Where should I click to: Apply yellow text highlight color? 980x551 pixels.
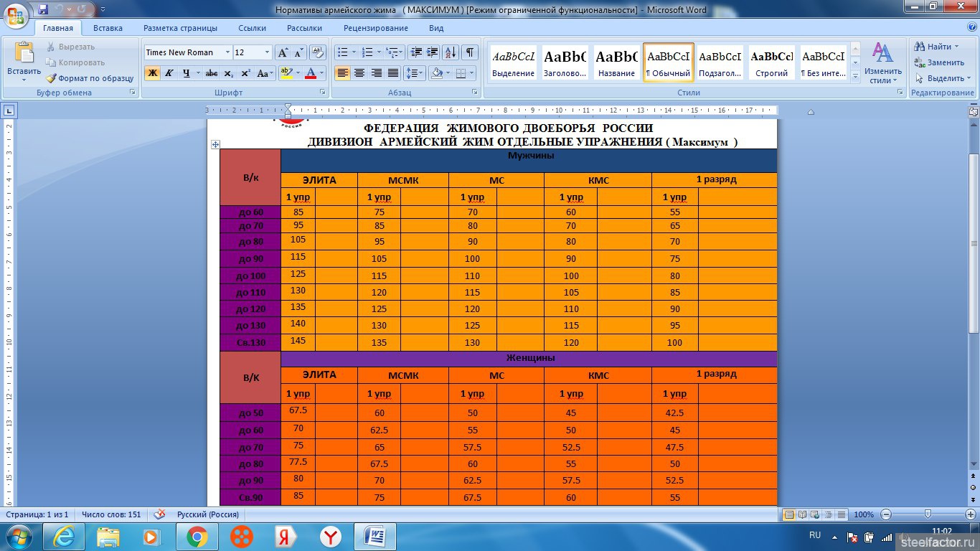coord(286,73)
